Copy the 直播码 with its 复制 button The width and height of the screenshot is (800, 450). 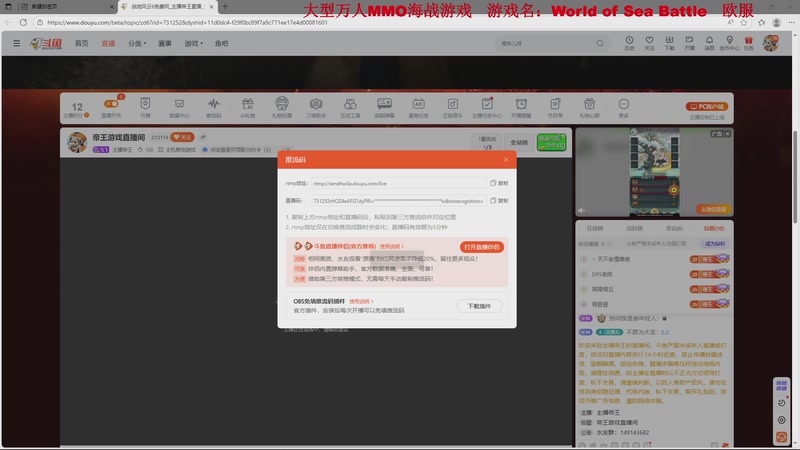click(x=499, y=201)
